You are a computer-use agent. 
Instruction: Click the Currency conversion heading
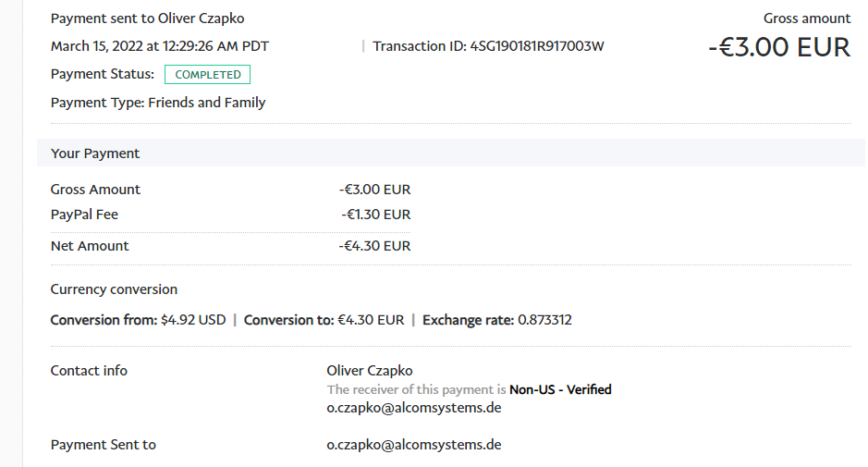pyautogui.click(x=114, y=289)
